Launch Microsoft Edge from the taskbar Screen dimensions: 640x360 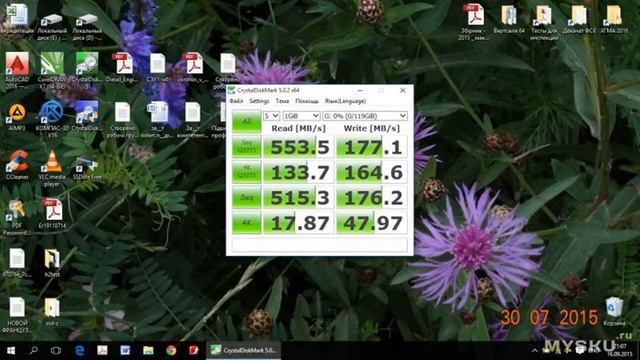(80, 350)
